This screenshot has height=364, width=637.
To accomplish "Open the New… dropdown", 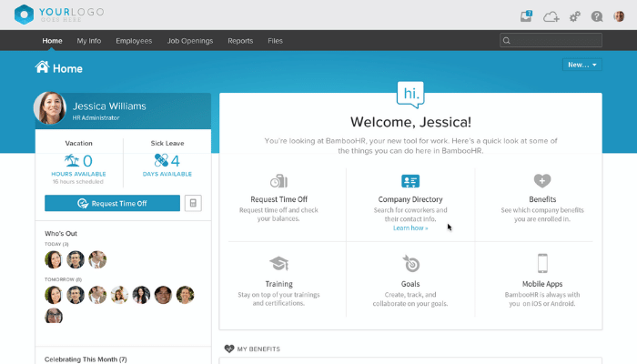I will (582, 65).
